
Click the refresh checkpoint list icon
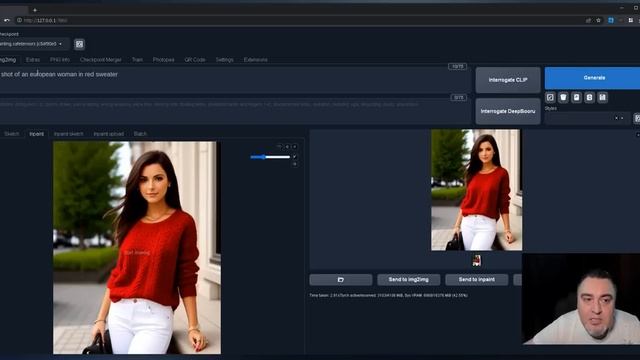[x=79, y=44]
